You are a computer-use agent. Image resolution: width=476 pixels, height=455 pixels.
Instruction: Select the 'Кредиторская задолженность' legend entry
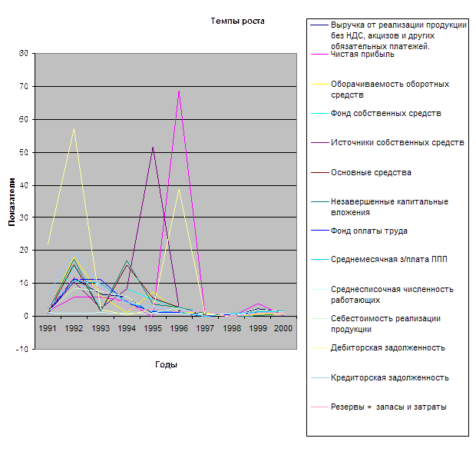[x=389, y=377]
